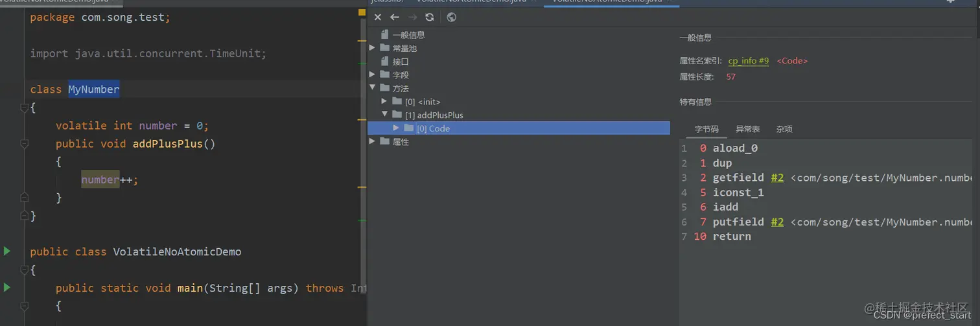Image resolution: width=980 pixels, height=326 pixels.
Task: Close the jclasslib viewer with the X icon
Action: (x=378, y=17)
